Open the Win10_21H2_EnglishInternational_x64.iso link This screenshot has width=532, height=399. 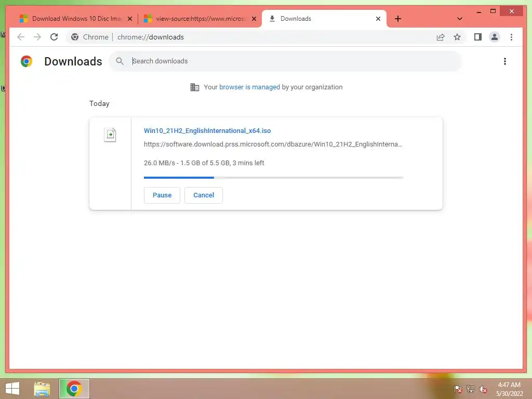coord(207,130)
